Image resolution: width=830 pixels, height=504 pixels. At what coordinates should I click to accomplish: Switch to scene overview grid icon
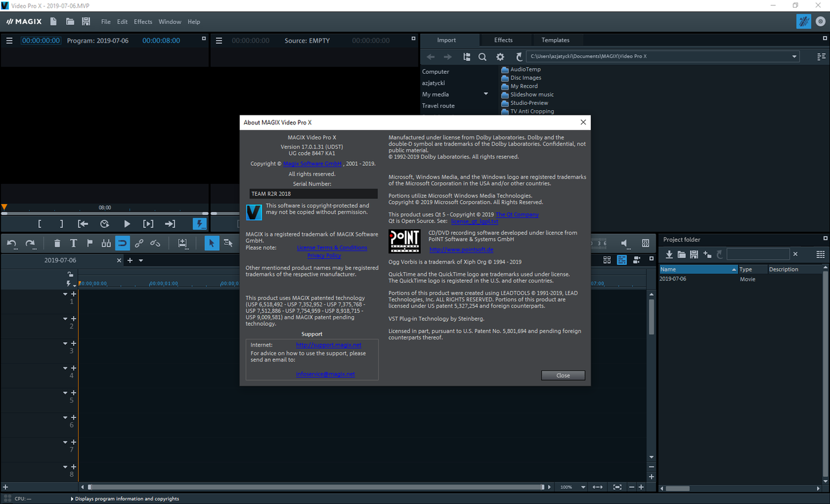tap(607, 260)
